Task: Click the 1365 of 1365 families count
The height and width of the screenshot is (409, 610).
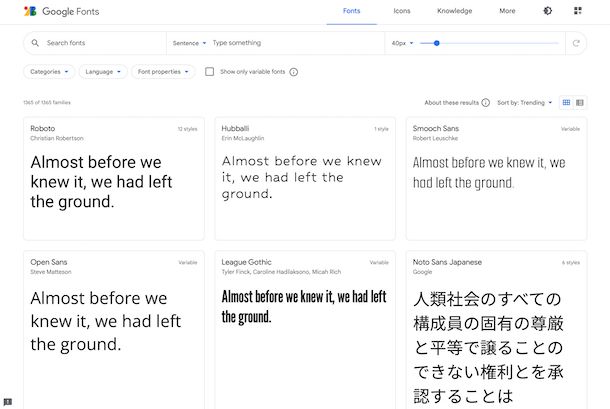Action: coord(47,103)
